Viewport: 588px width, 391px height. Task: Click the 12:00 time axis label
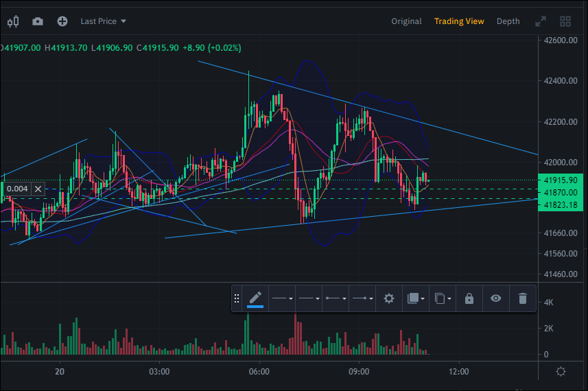click(x=458, y=372)
